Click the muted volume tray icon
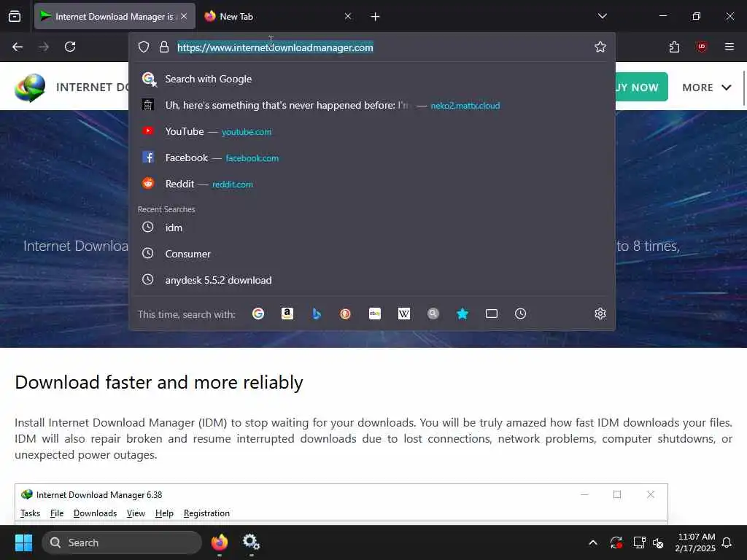The height and width of the screenshot is (560, 747). point(659,542)
